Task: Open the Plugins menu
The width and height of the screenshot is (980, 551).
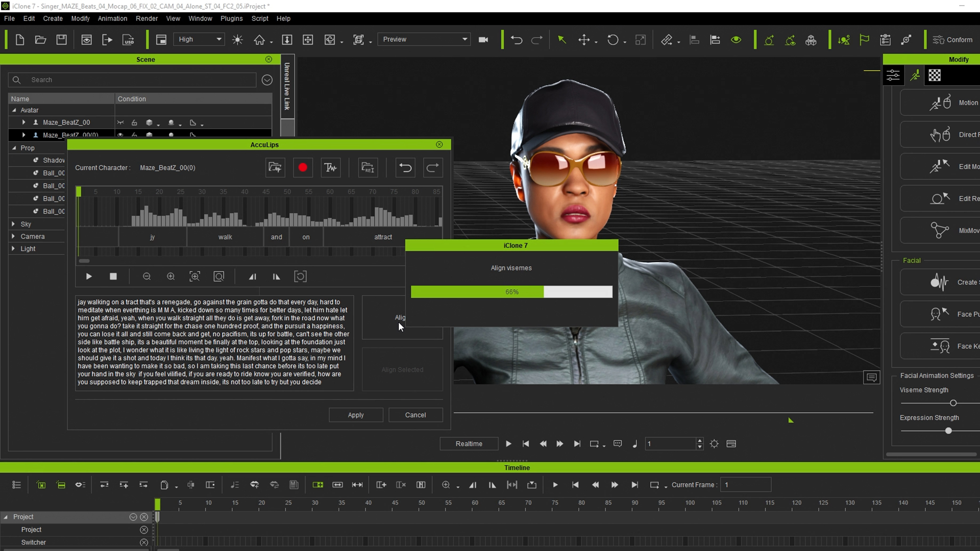Action: coord(231,18)
